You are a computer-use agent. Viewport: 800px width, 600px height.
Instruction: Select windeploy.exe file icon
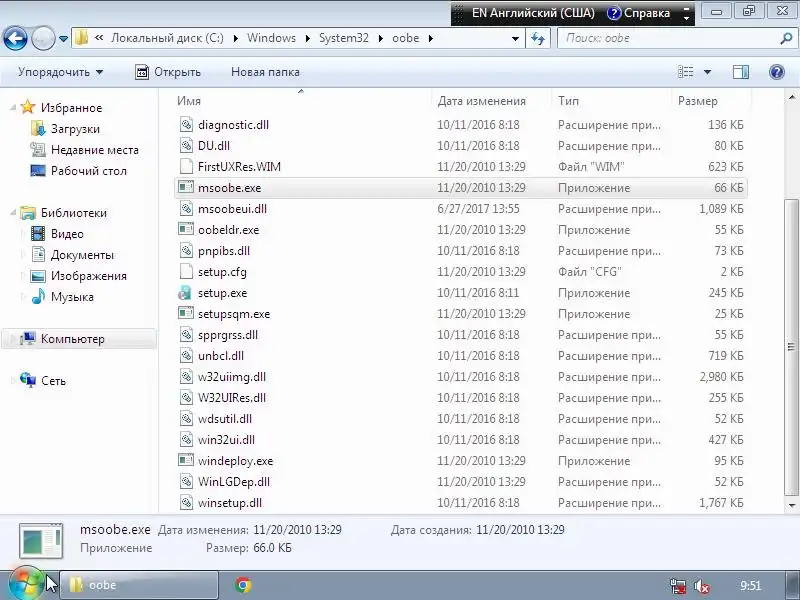(186, 460)
